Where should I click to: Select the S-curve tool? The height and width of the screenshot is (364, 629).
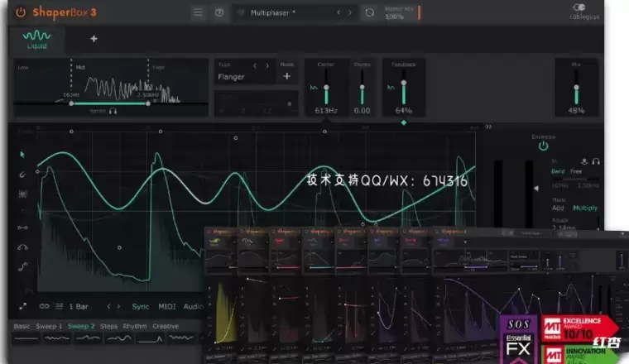[22, 266]
